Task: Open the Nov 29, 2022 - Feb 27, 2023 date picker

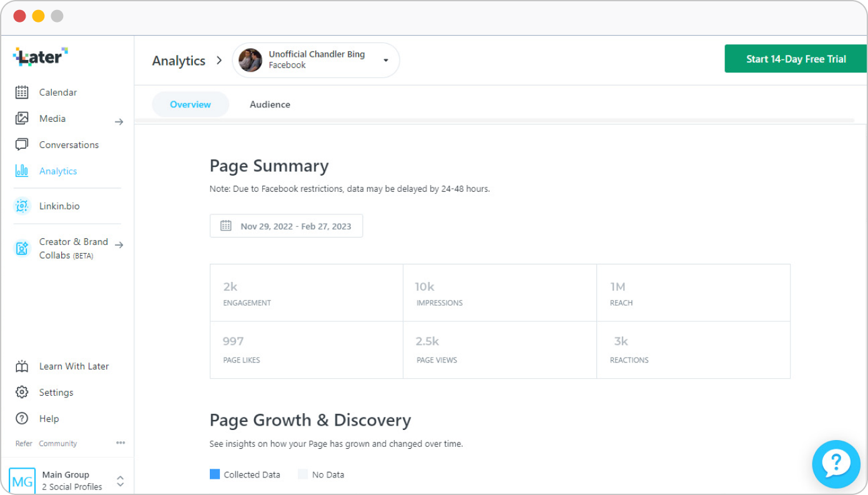Action: click(286, 226)
